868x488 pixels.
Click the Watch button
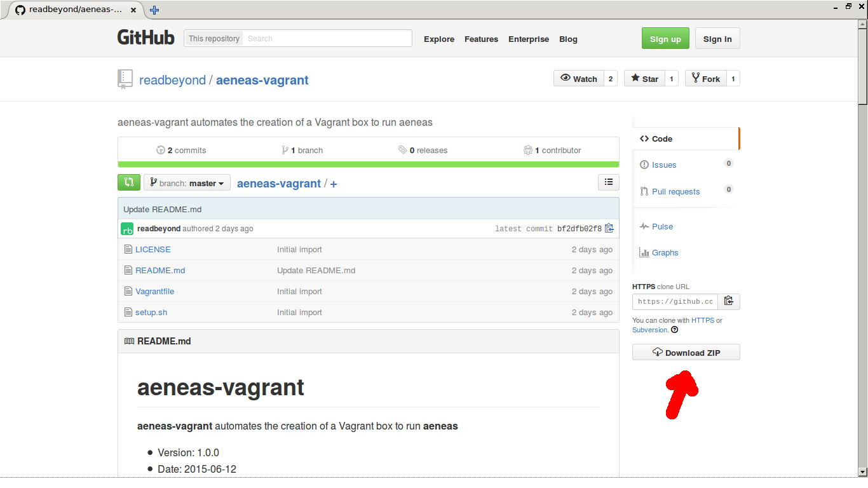tap(579, 78)
